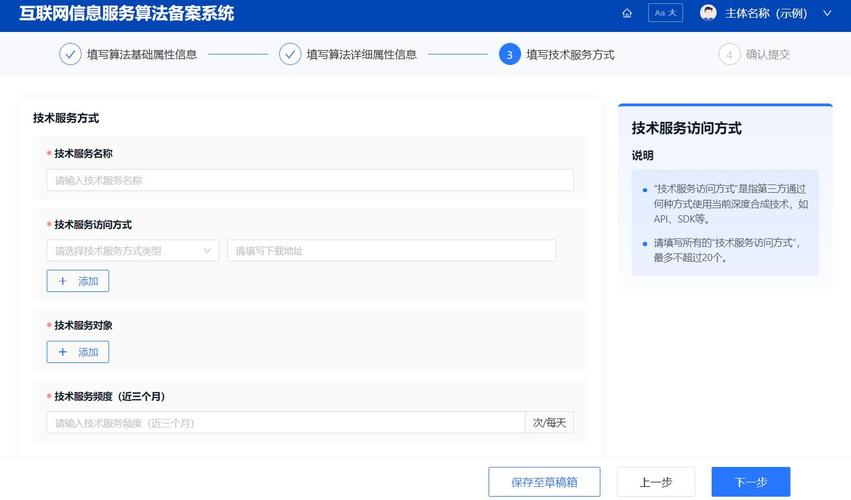Click the user avatar icon

(708, 12)
